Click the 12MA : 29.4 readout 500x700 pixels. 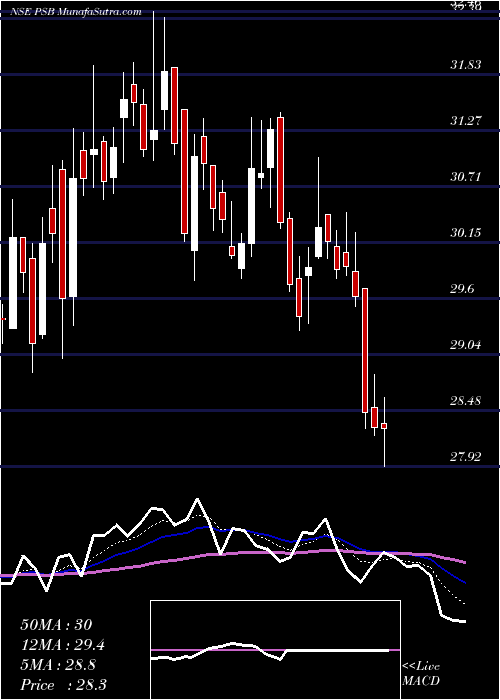click(x=62, y=645)
